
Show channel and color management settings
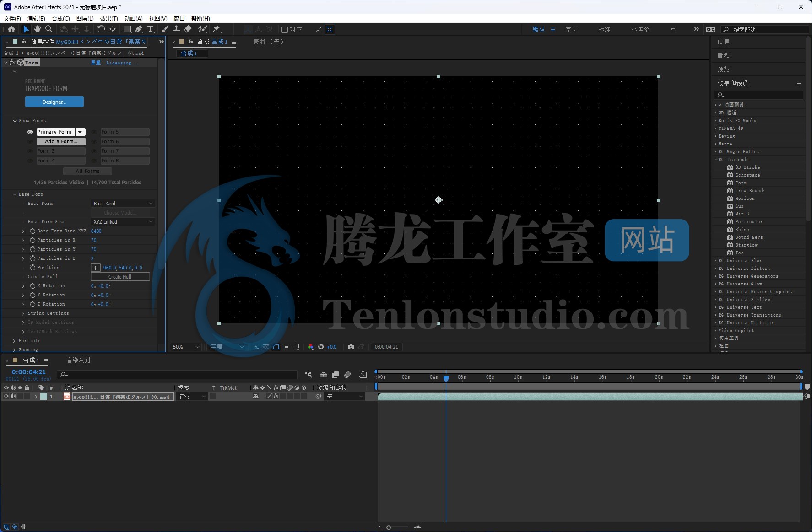pos(311,347)
